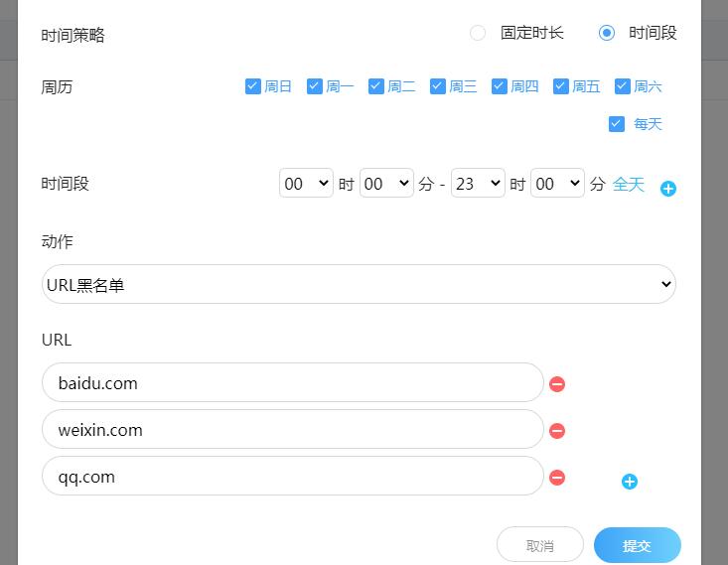Image resolution: width=728 pixels, height=565 pixels.
Task: Click the 周历 label text
Action: 57,86
